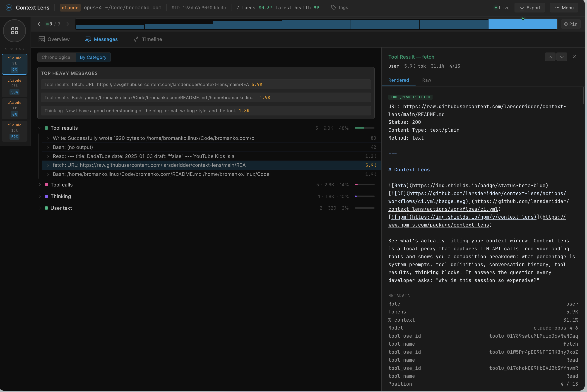
Task: Click the green timeline scrubber marker
Action: coord(523,18)
